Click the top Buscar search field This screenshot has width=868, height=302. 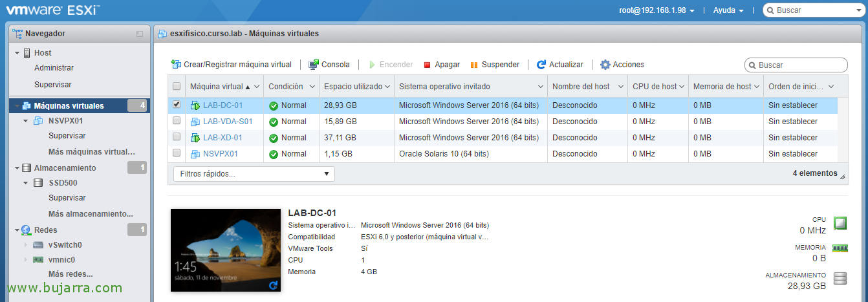(813, 10)
